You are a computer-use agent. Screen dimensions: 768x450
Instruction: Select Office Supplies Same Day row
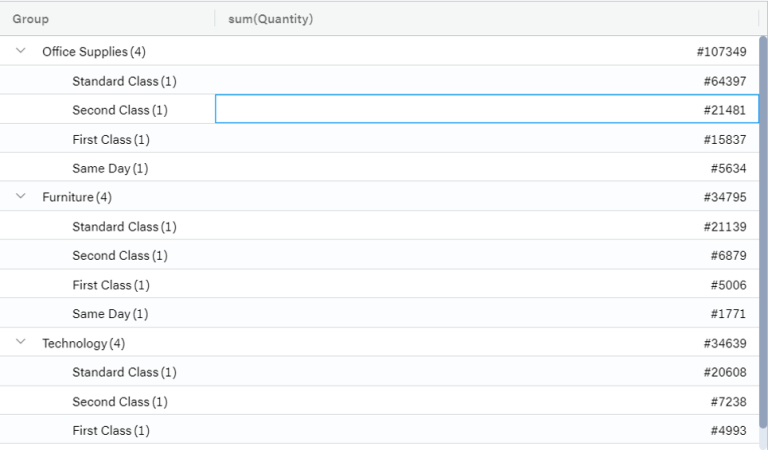380,167
